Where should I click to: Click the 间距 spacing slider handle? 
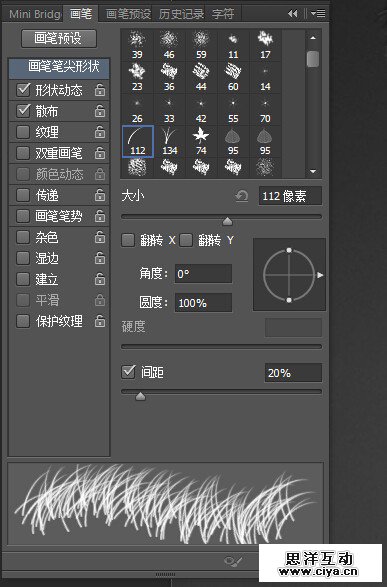pyautogui.click(x=140, y=396)
